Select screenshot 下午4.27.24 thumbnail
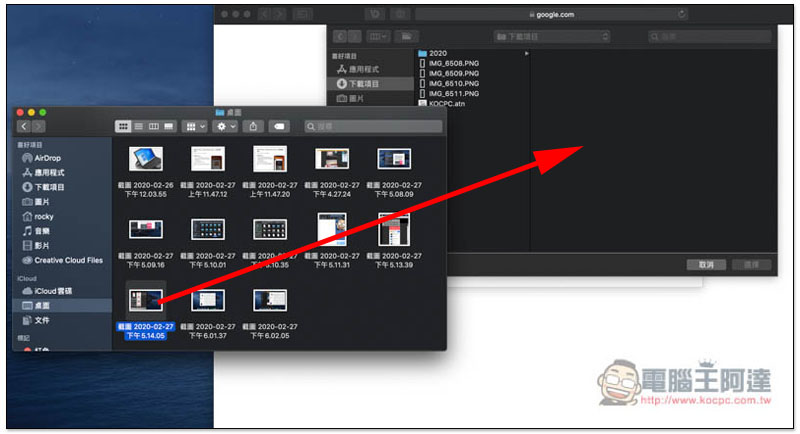This screenshot has height=434, width=800. pyautogui.click(x=332, y=159)
